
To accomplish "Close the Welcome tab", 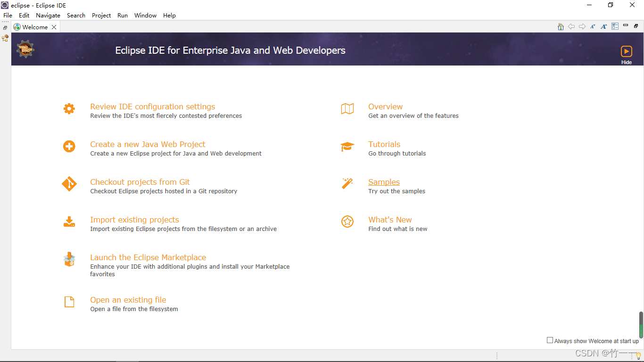I will [x=54, y=27].
